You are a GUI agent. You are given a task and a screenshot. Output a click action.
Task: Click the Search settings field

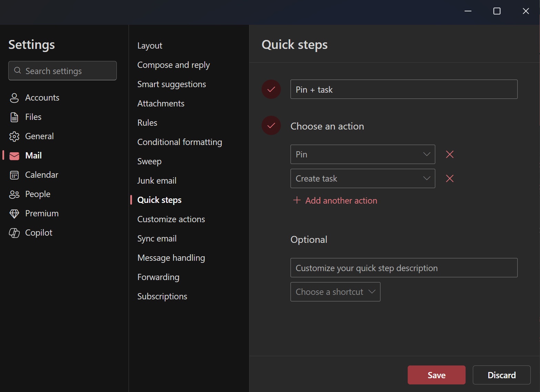coord(62,71)
